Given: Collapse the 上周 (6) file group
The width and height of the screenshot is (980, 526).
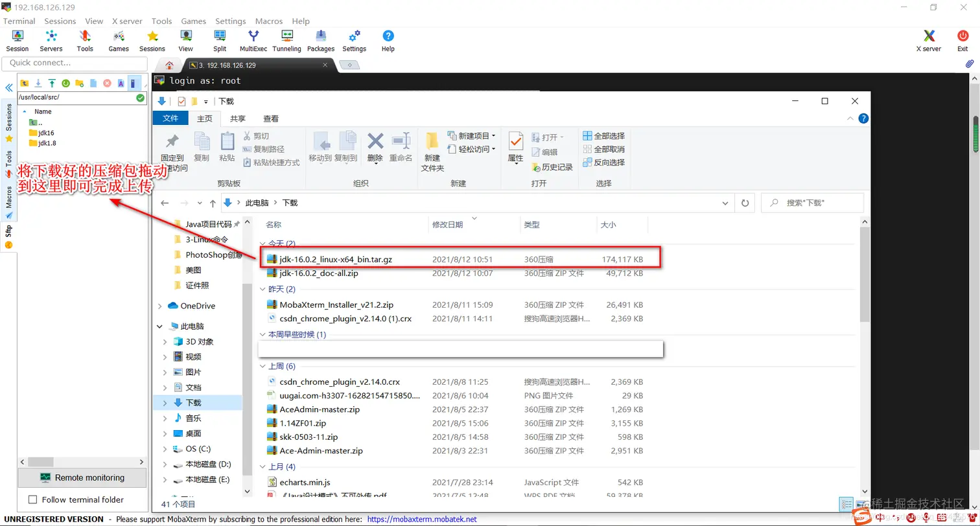Looking at the screenshot, I should pyautogui.click(x=263, y=367).
